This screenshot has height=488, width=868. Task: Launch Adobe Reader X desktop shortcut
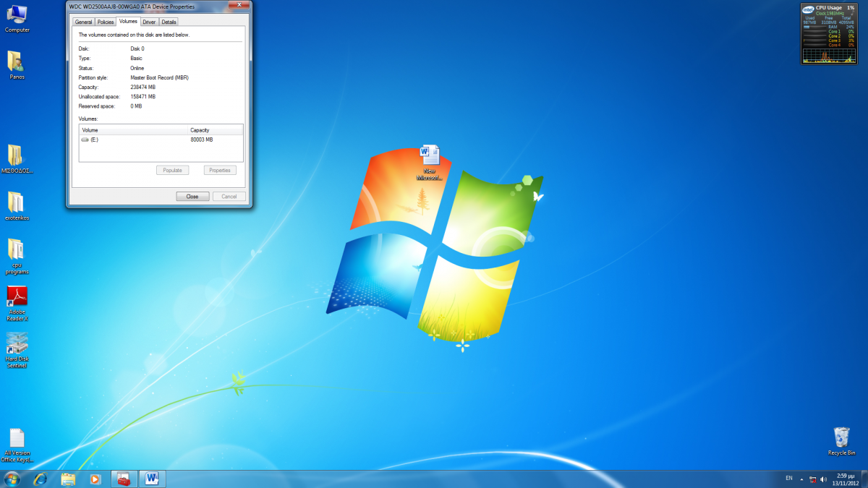16,302
